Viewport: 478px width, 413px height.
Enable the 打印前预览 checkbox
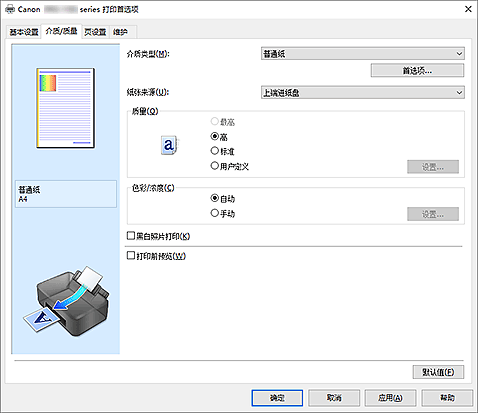pos(131,256)
